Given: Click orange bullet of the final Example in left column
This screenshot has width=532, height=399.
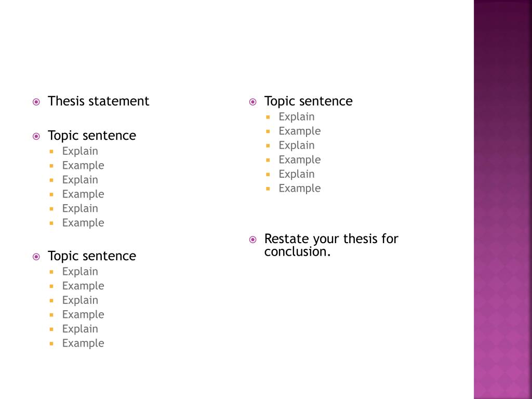Looking at the screenshot, I should pos(51,343).
